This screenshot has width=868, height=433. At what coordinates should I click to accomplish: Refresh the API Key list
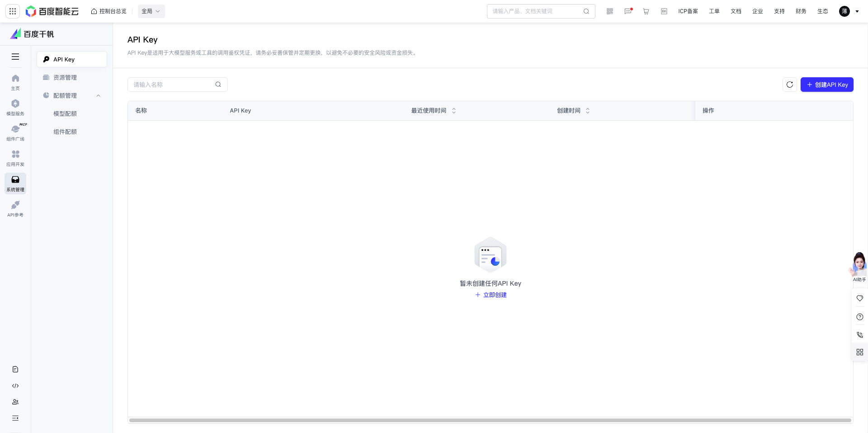pos(790,85)
